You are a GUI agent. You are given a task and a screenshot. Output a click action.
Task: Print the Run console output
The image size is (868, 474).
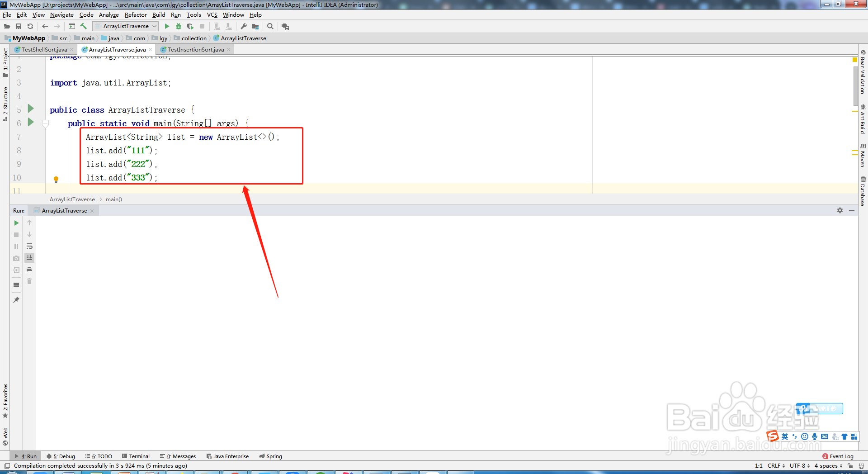click(x=29, y=270)
